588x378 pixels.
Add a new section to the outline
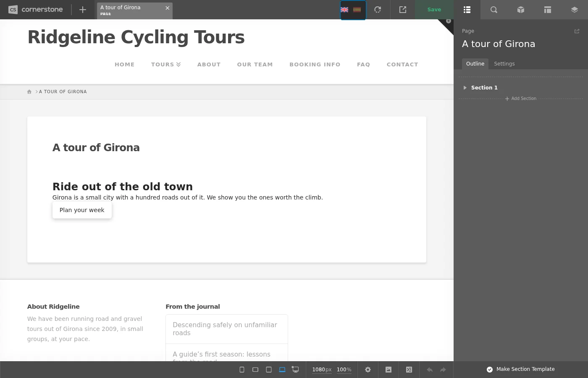pos(521,99)
